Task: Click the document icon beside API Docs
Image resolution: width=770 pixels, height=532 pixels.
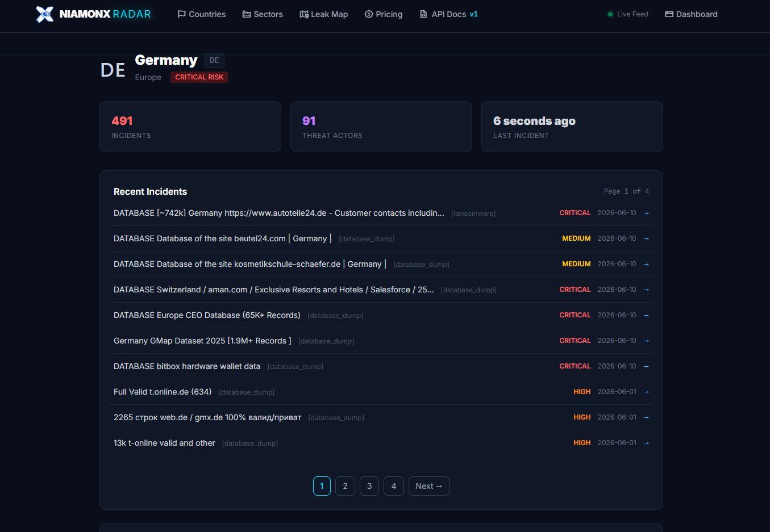Action: [423, 14]
